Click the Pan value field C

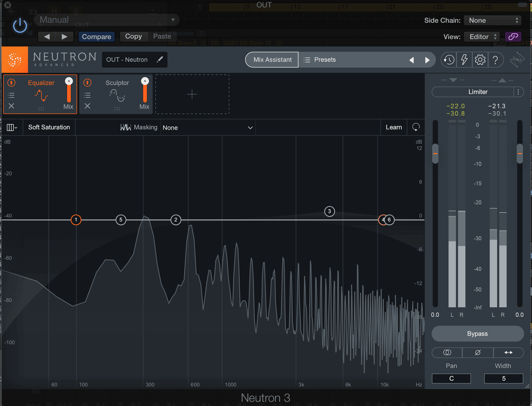[451, 379]
